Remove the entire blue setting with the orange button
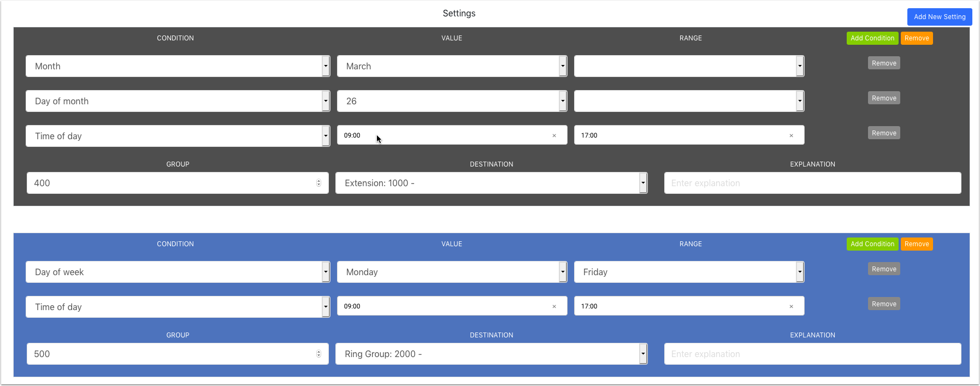 [916, 244]
